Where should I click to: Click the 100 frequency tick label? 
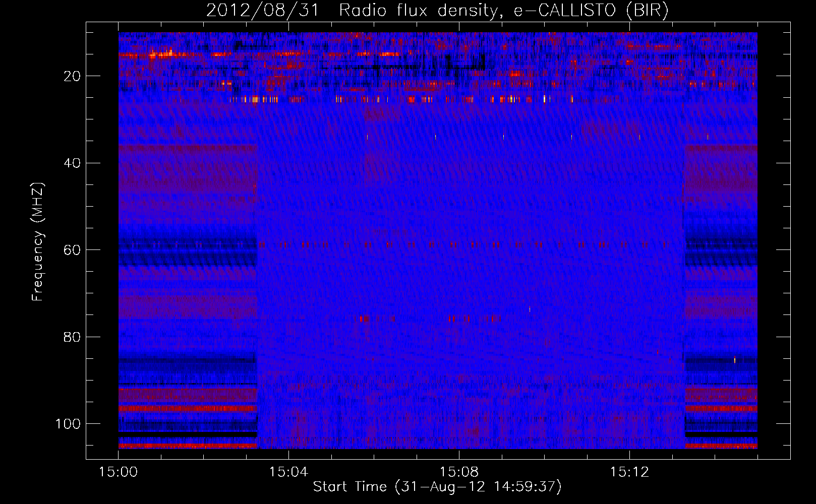click(68, 424)
